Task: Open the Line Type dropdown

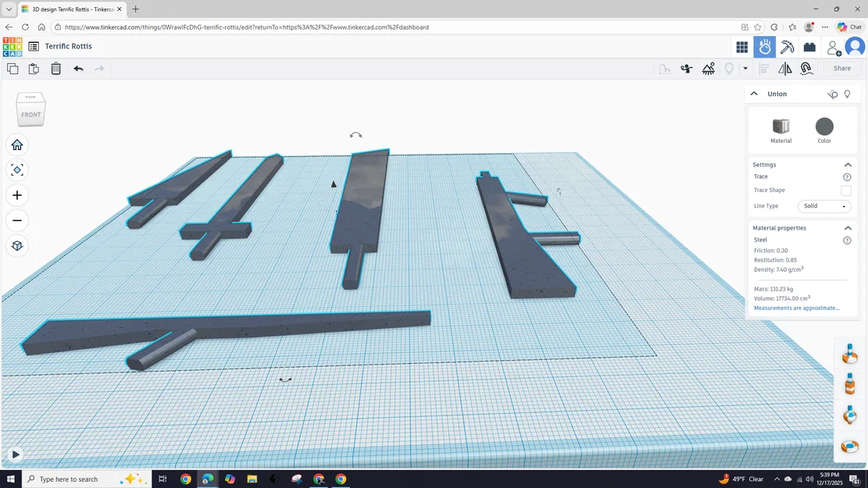Action: [x=824, y=206]
